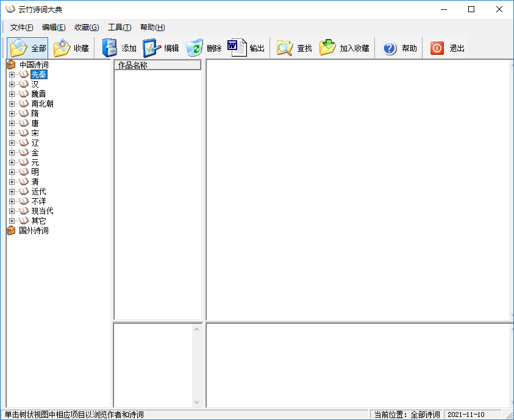Select 先秦 in the tree
514x420 pixels.
(x=39, y=75)
